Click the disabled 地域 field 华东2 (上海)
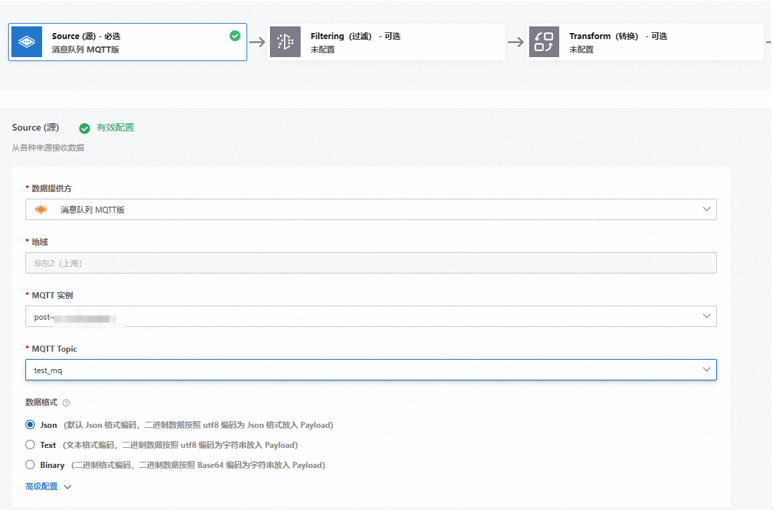This screenshot has height=510, width=773. point(371,263)
